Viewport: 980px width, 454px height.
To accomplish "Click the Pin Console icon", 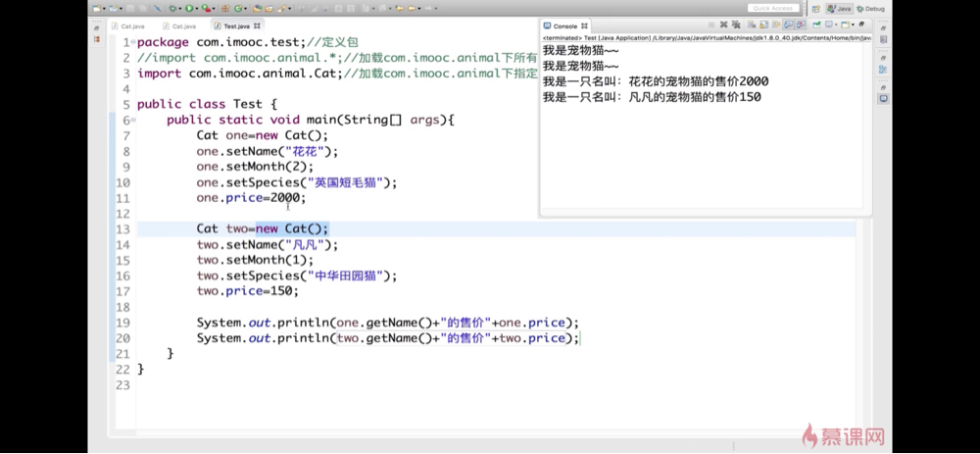I will point(816,25).
